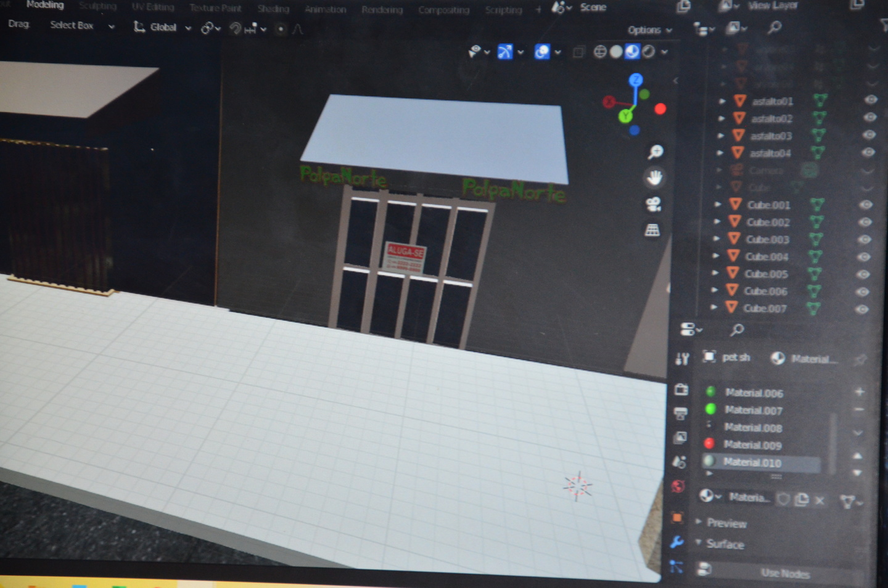Click the green Y axis gizmo handle
Image resolution: width=888 pixels, height=588 pixels.
point(625,115)
